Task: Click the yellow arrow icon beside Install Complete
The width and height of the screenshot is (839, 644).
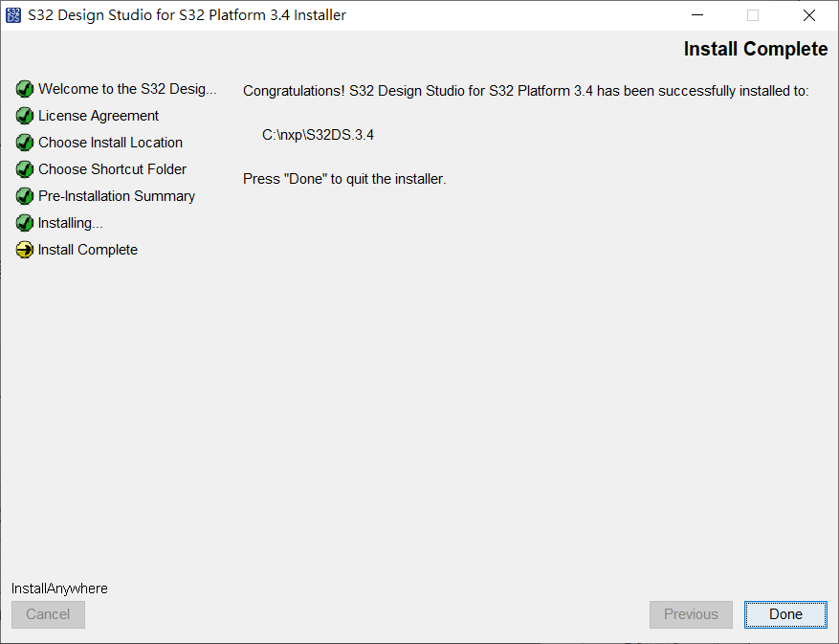Action: pos(25,250)
